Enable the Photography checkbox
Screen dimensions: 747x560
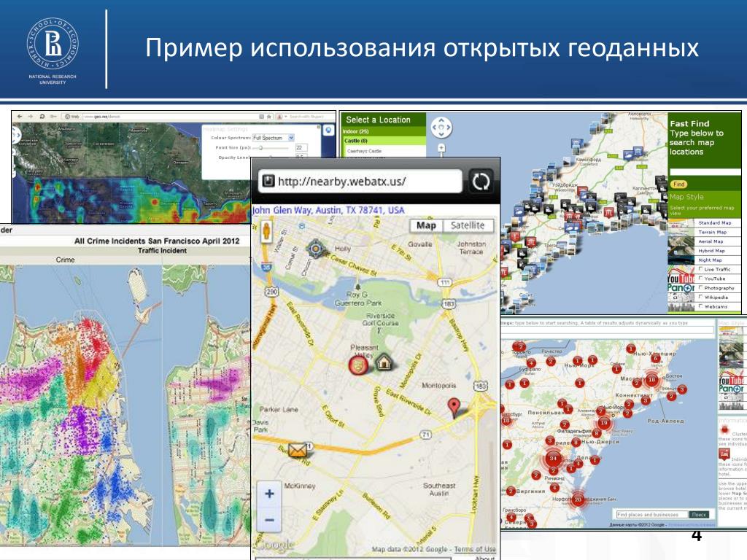[700, 287]
